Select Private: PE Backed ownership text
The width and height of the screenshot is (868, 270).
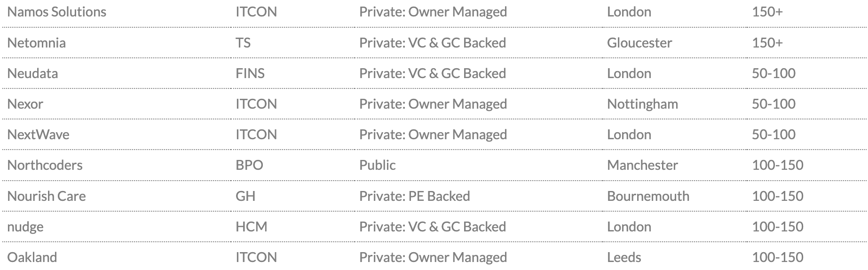[x=414, y=196]
